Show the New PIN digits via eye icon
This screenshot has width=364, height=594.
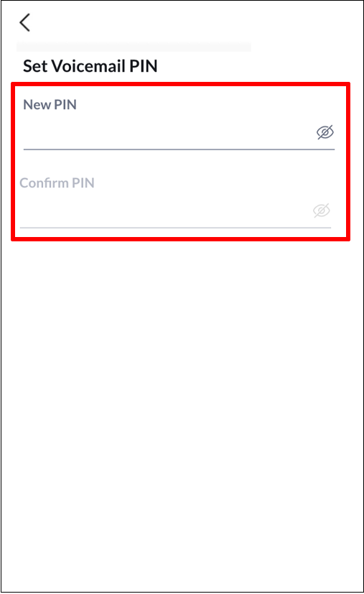click(325, 132)
